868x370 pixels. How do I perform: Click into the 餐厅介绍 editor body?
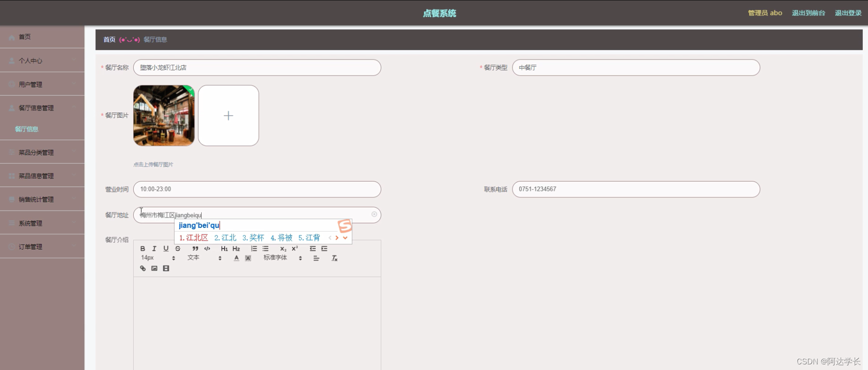tap(257, 324)
